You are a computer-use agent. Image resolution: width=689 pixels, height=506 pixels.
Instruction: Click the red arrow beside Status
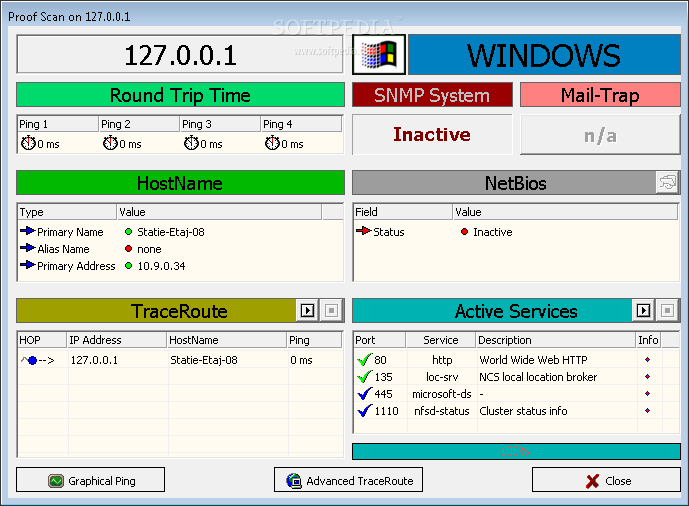pos(363,231)
